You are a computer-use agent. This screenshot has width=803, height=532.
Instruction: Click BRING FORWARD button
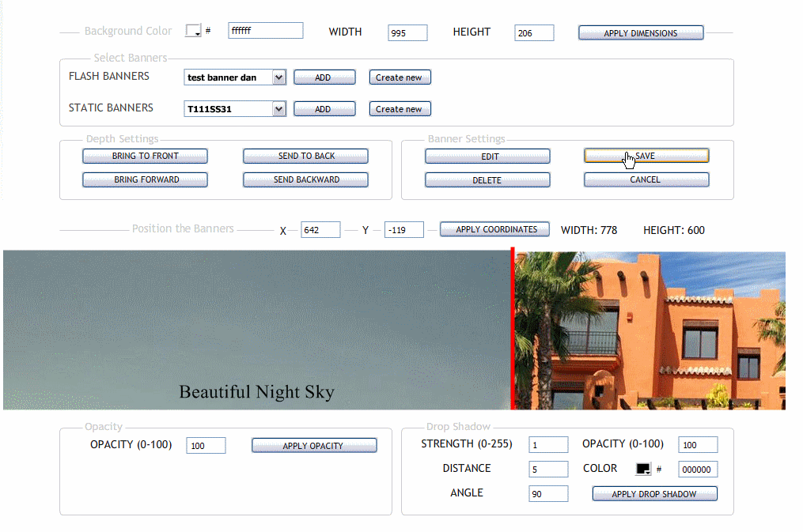coord(145,179)
